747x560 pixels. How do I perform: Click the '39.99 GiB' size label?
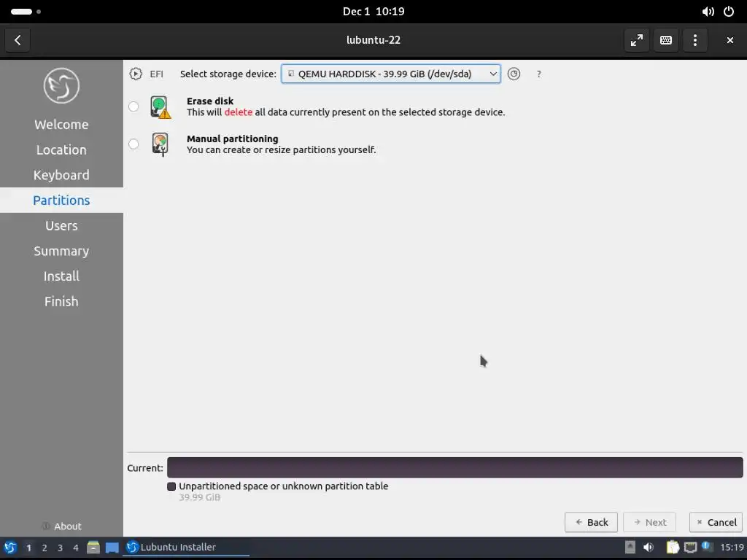[x=200, y=497]
